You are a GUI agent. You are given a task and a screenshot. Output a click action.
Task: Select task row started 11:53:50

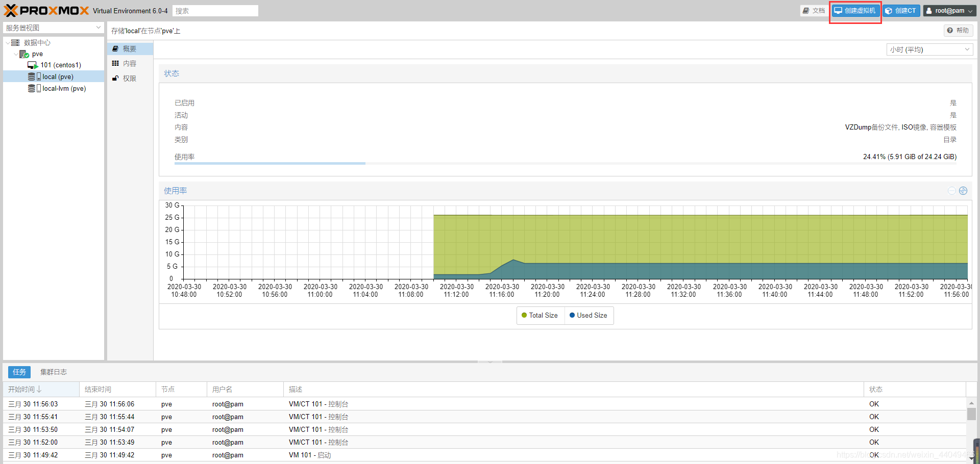click(485, 430)
